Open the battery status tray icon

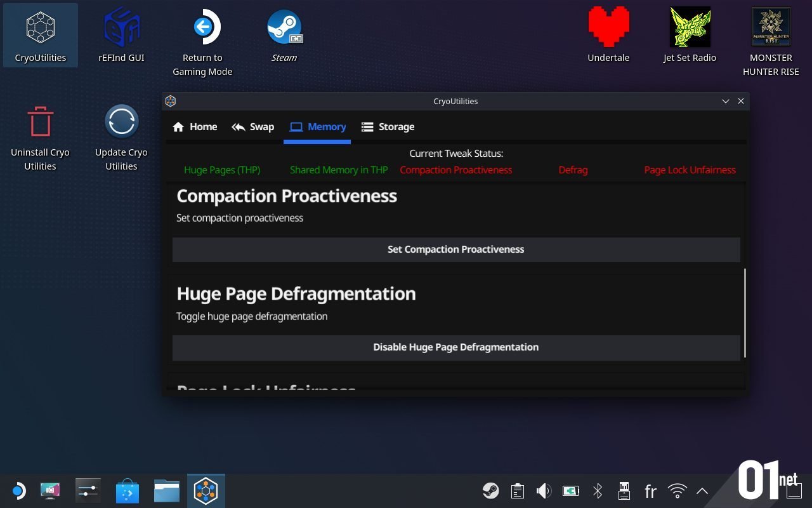pyautogui.click(x=570, y=491)
